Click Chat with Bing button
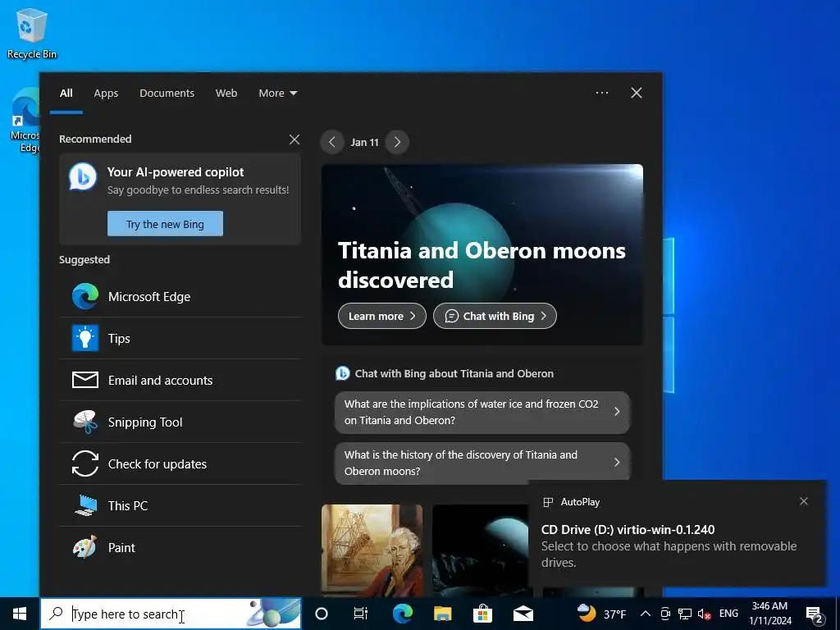Image resolution: width=840 pixels, height=630 pixels. tap(495, 316)
